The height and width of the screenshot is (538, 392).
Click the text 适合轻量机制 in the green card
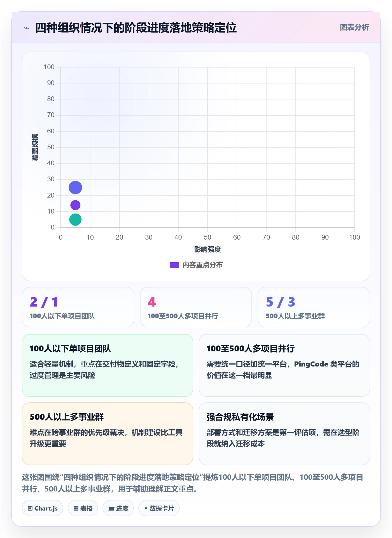pyautogui.click(x=52, y=364)
